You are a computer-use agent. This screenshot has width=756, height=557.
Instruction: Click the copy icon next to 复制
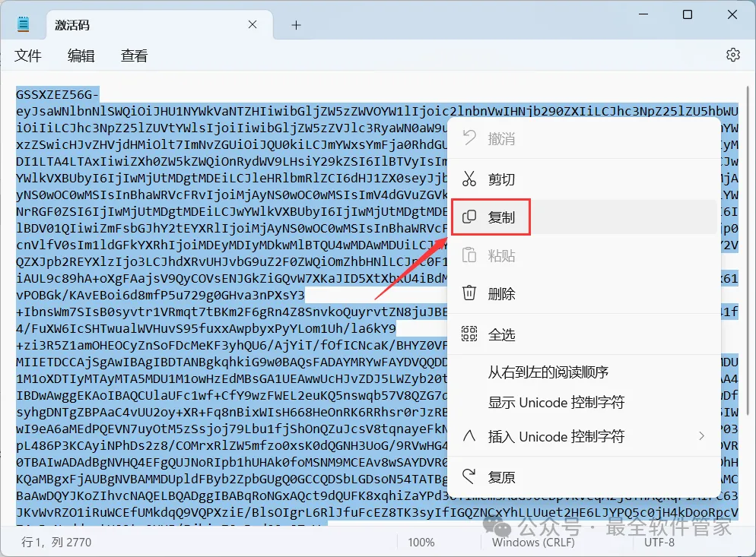469,217
